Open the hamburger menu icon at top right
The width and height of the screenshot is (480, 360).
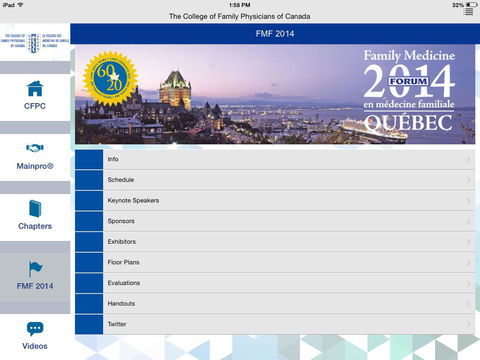pos(468,12)
